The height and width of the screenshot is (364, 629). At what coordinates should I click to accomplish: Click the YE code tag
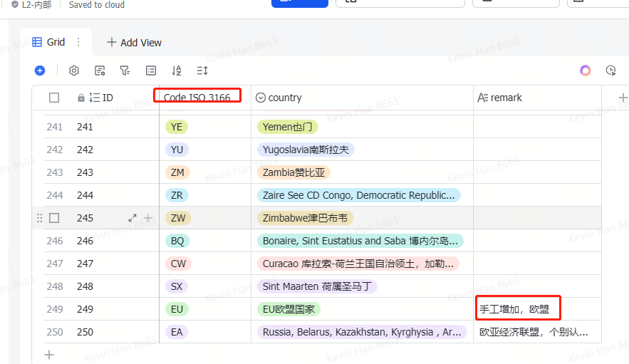[177, 127]
